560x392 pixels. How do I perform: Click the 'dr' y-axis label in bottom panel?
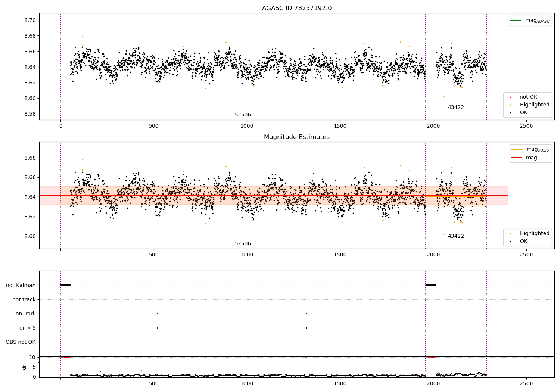coord(24,367)
